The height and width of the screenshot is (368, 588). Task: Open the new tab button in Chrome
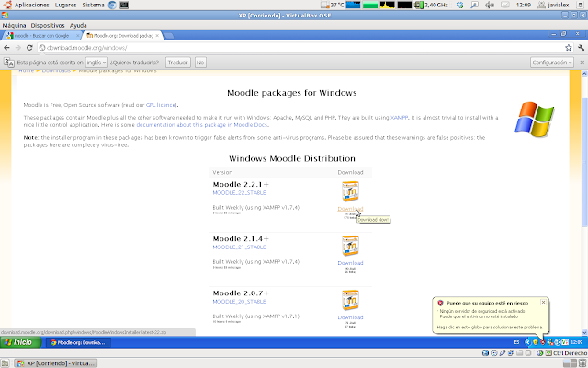[x=169, y=36]
